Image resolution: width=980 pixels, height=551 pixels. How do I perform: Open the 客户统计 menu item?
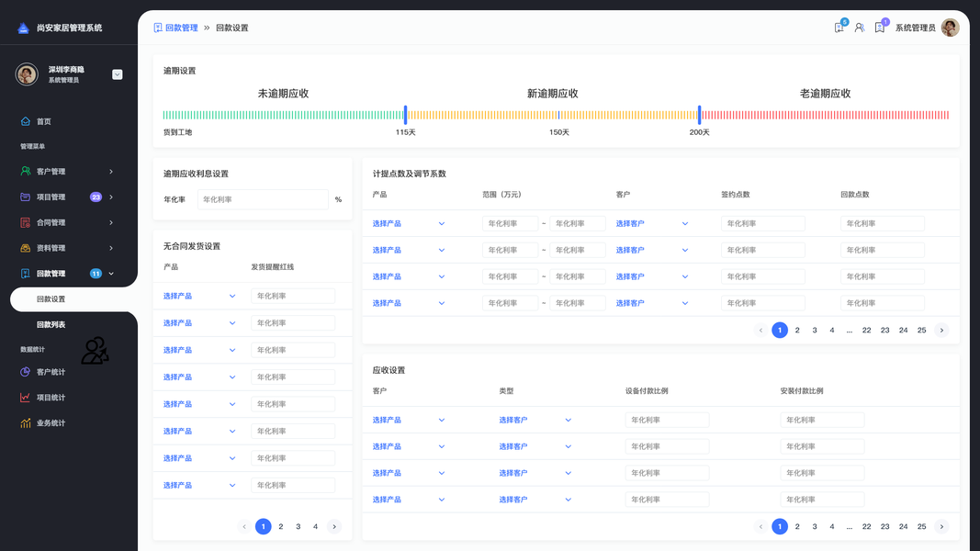coord(51,372)
